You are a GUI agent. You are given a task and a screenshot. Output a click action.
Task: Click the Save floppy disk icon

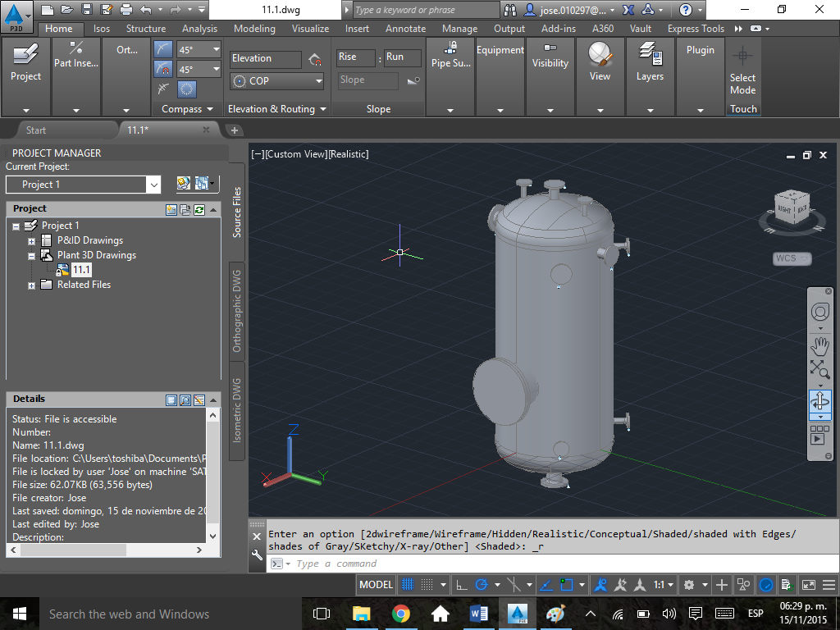click(x=87, y=9)
